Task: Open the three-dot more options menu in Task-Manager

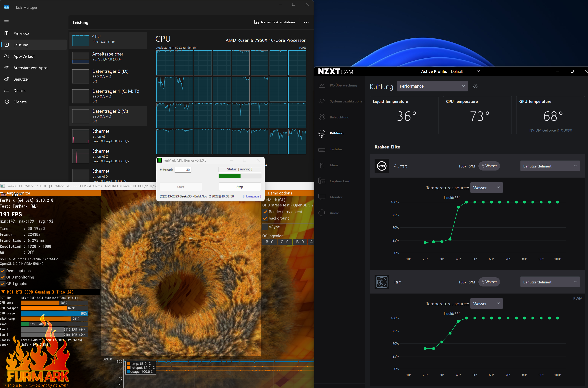Action: tap(306, 22)
